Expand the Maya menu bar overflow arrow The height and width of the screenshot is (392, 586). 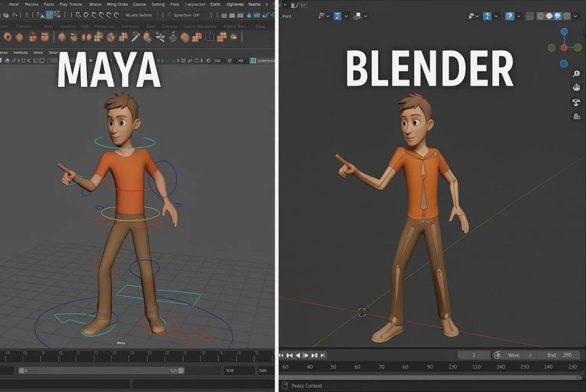(x=266, y=4)
